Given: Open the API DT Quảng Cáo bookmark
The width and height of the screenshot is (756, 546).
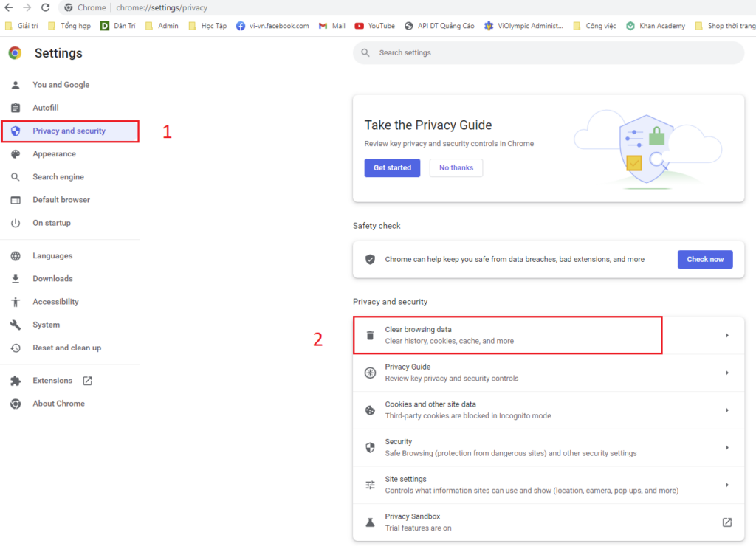Looking at the screenshot, I should 439,26.
